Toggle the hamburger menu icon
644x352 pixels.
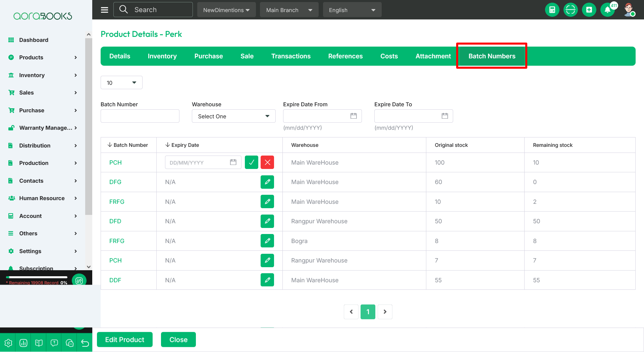[105, 10]
